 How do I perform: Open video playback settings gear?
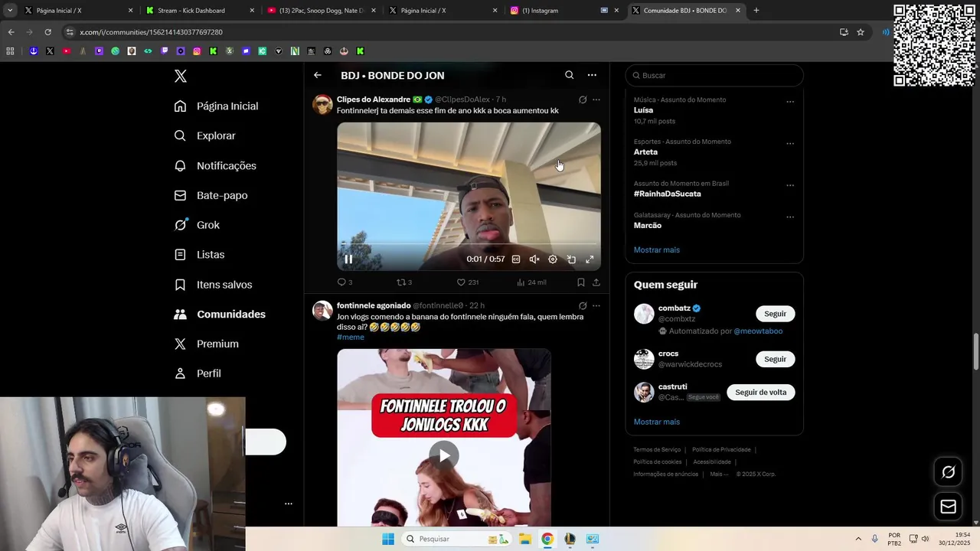[x=553, y=259]
